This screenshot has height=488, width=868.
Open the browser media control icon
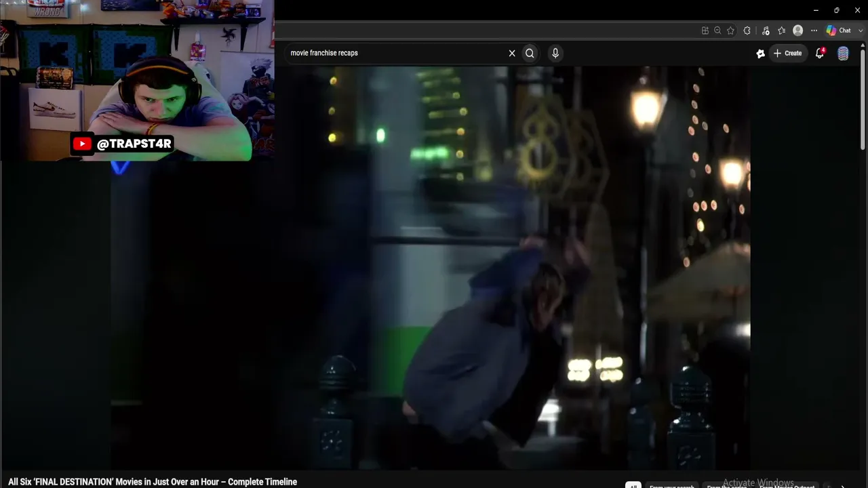766,30
